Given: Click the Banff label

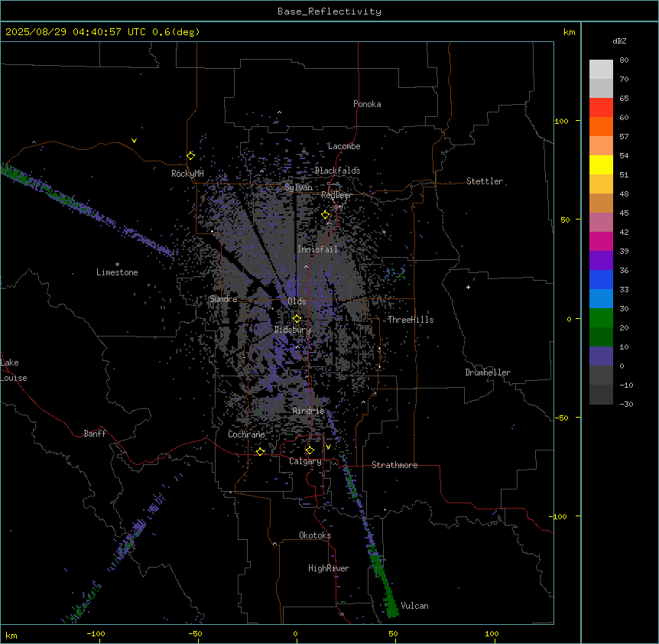Looking at the screenshot, I should coord(95,434).
